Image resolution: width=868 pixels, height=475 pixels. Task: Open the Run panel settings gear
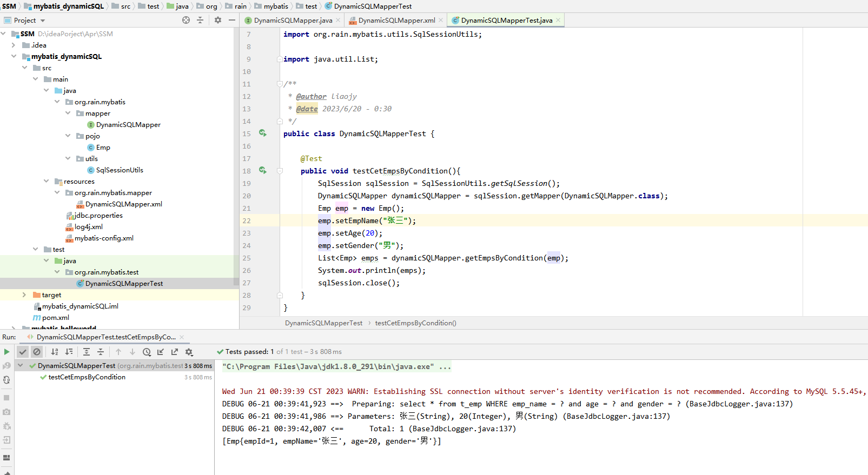click(x=189, y=352)
